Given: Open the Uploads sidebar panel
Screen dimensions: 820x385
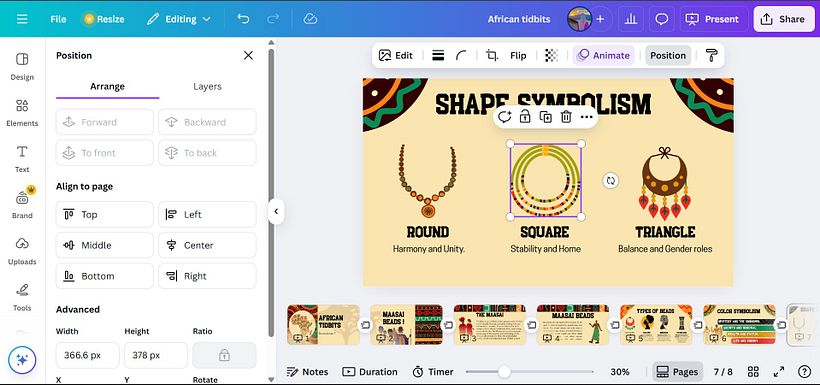Looking at the screenshot, I should coord(22,251).
